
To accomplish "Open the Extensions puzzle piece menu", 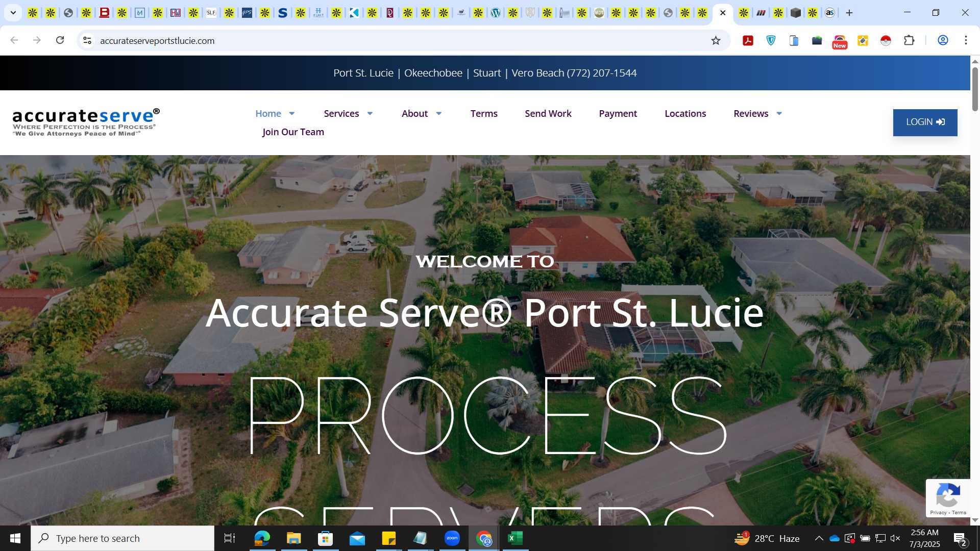I will coord(909,40).
